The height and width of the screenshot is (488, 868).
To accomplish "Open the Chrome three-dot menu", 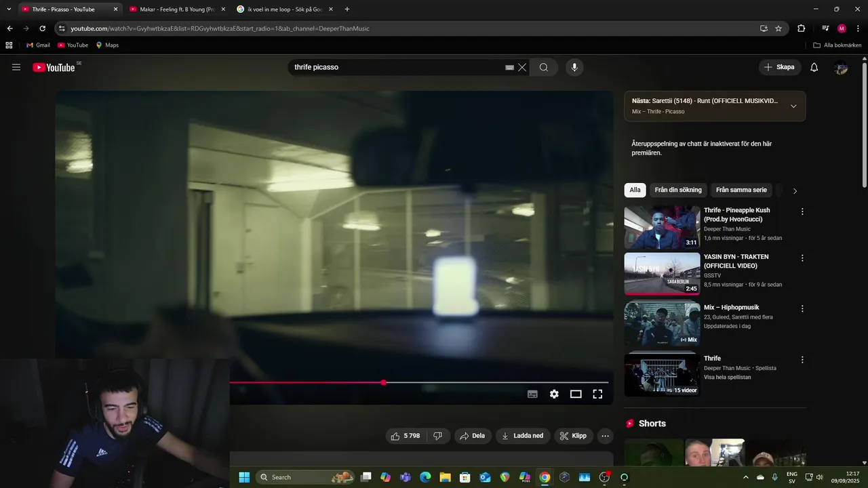I will tap(856, 28).
